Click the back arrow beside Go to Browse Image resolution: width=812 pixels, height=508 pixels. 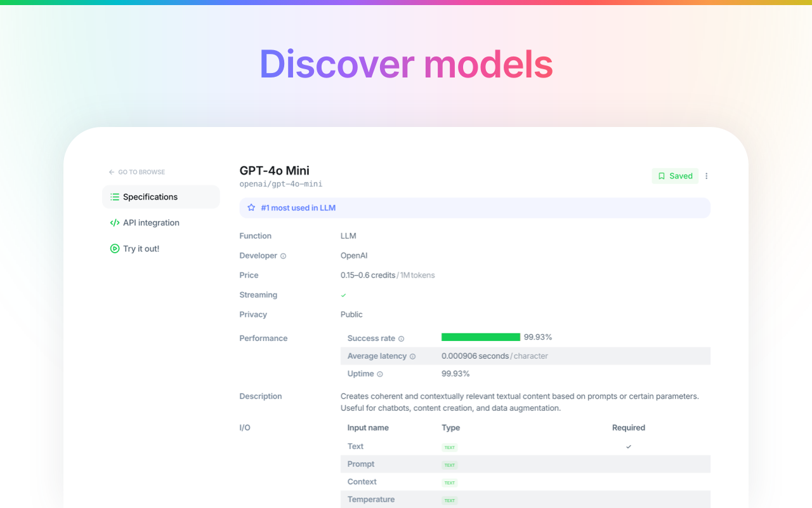pyautogui.click(x=112, y=172)
